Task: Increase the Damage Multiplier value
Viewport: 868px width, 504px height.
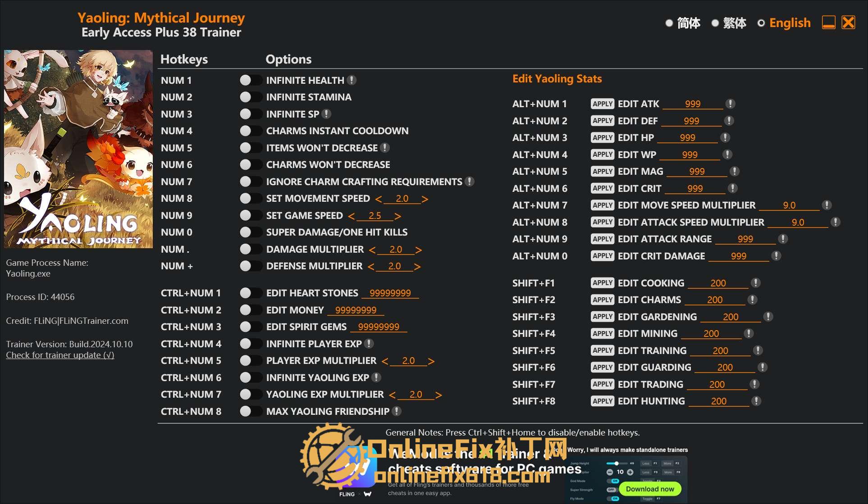Action: (418, 250)
